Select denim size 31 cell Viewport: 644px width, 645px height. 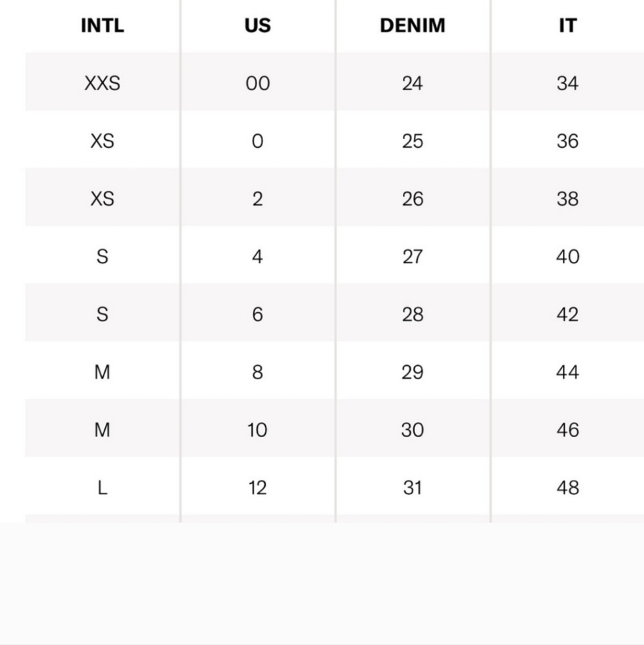tap(413, 488)
